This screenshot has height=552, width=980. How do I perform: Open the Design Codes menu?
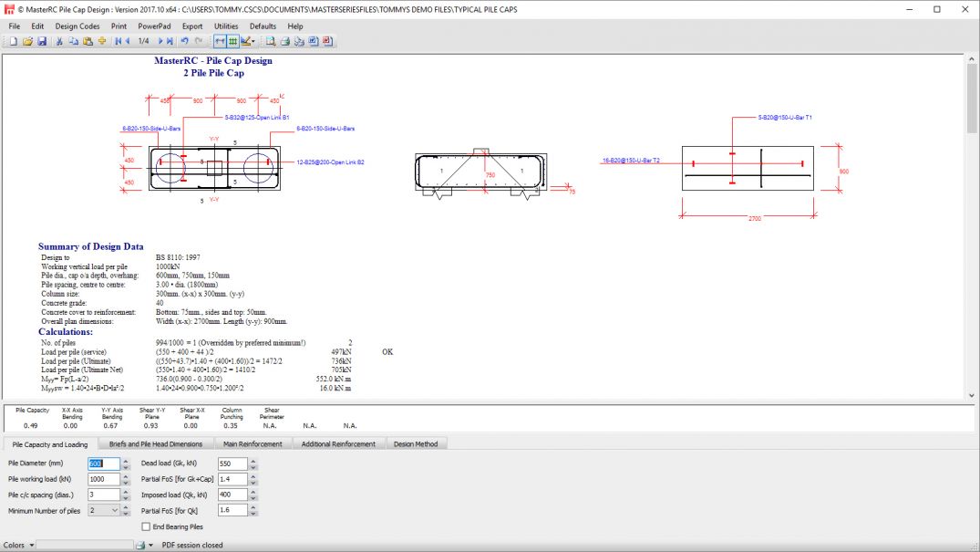(77, 26)
